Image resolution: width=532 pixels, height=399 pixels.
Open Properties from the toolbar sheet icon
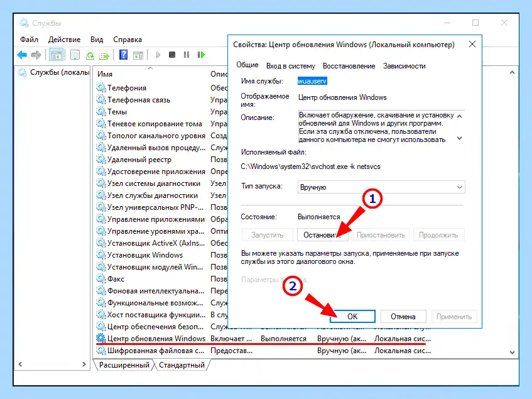click(75, 55)
